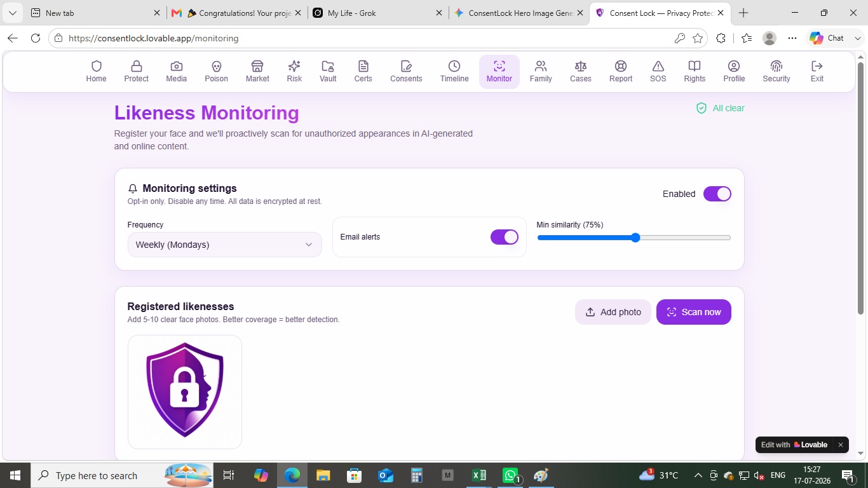Click the browser back arrow
Image resolution: width=868 pixels, height=488 pixels.
pyautogui.click(x=12, y=38)
